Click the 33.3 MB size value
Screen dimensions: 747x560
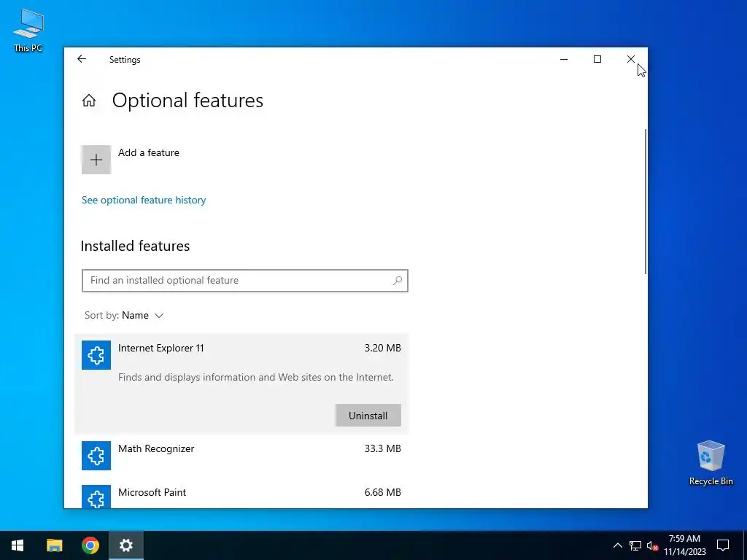382,448
